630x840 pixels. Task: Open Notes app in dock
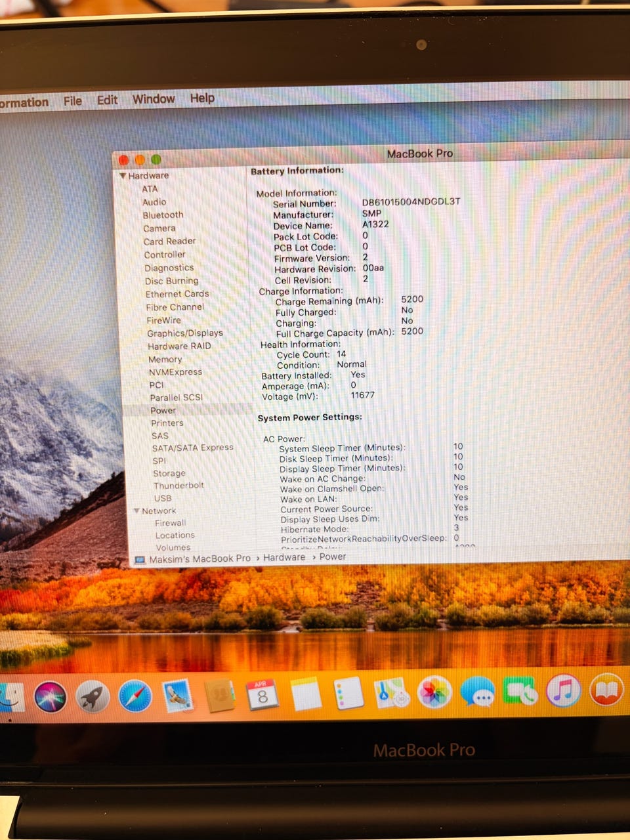tap(306, 694)
